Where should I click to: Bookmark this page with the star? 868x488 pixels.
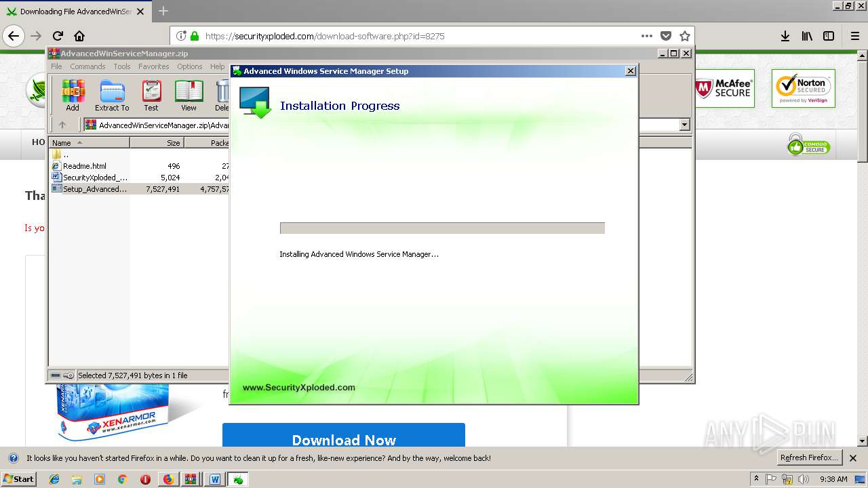[685, 36]
